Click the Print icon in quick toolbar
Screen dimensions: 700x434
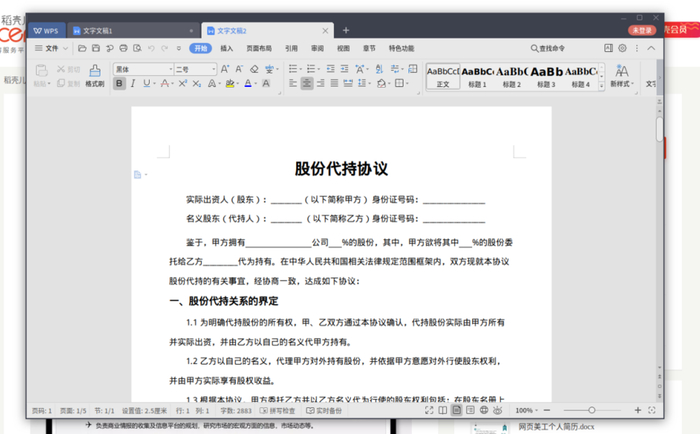pyautogui.click(x=123, y=48)
